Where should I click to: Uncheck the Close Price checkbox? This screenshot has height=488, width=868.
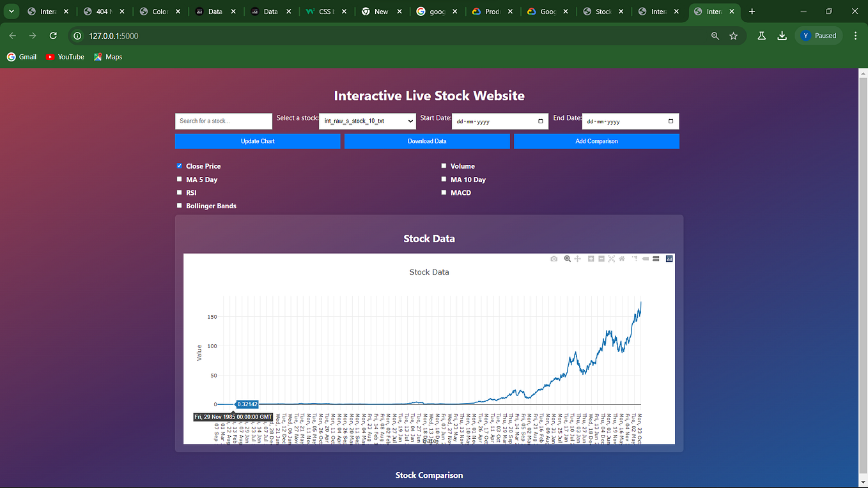[179, 165]
